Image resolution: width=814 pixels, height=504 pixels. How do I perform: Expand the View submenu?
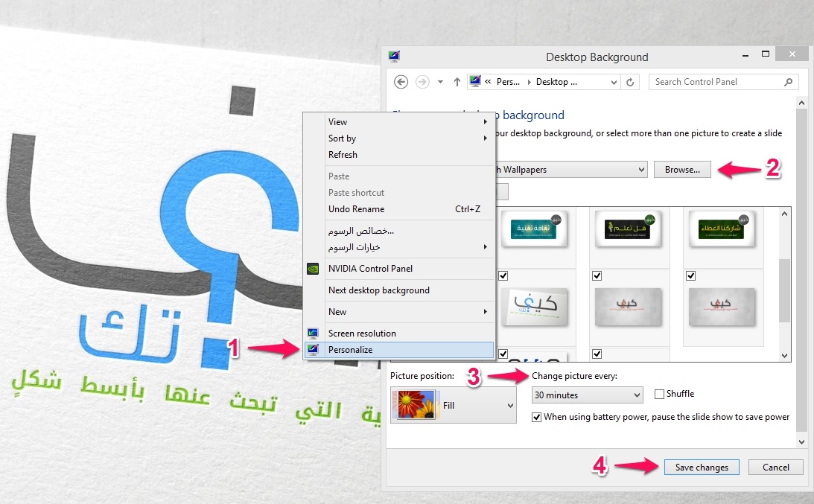(x=486, y=122)
